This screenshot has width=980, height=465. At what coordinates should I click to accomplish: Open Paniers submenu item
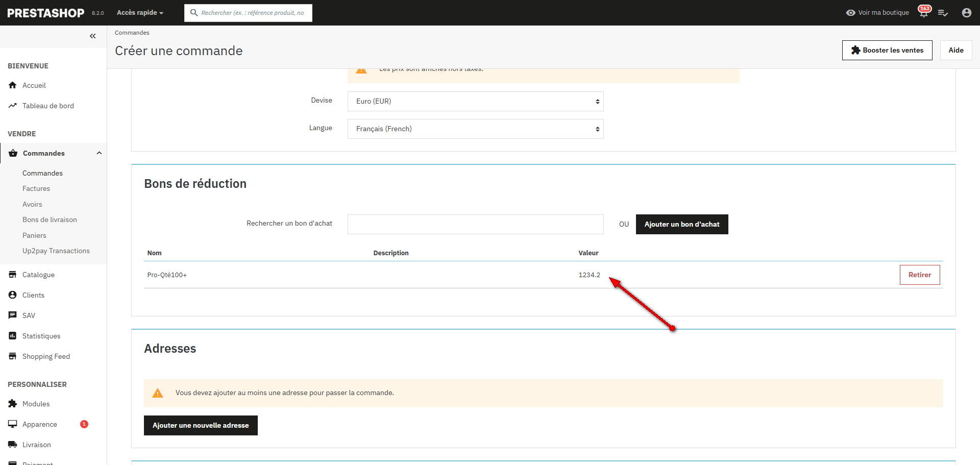point(34,235)
